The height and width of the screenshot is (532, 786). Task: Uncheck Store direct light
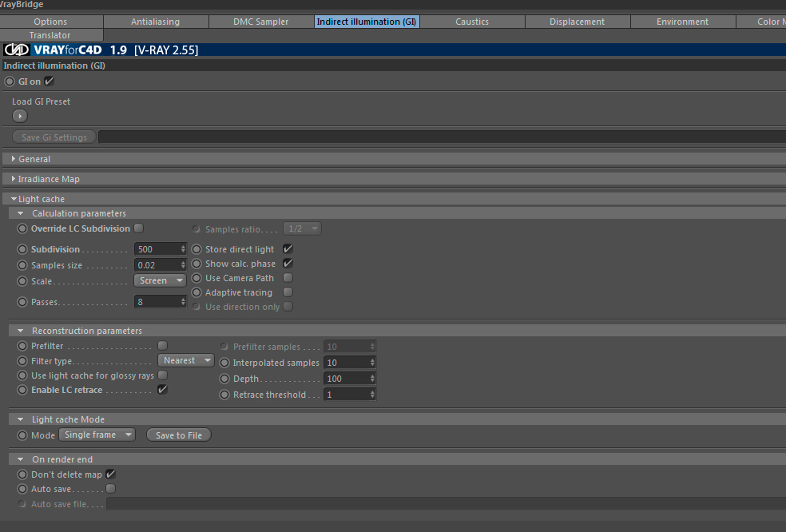288,248
